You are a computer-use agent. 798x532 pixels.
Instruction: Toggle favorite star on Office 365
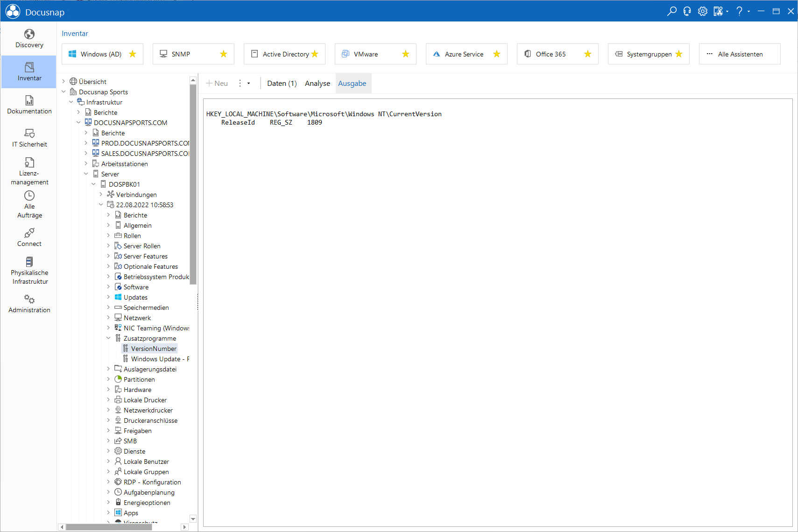588,54
